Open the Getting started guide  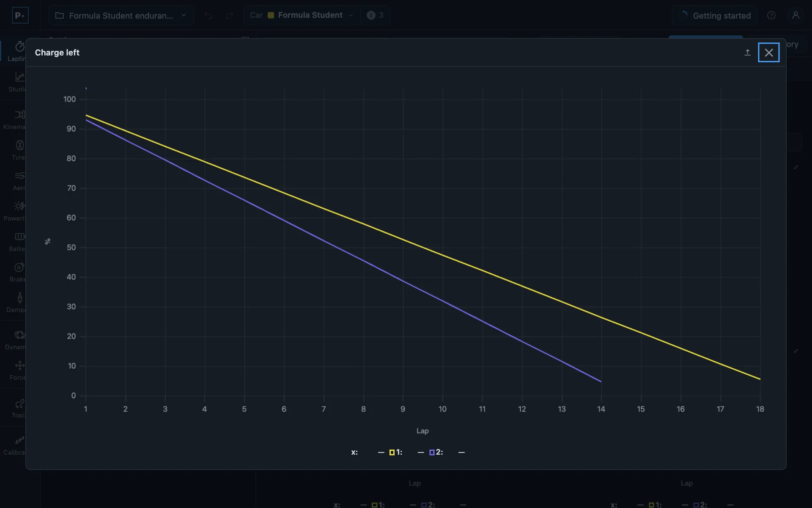pyautogui.click(x=715, y=16)
